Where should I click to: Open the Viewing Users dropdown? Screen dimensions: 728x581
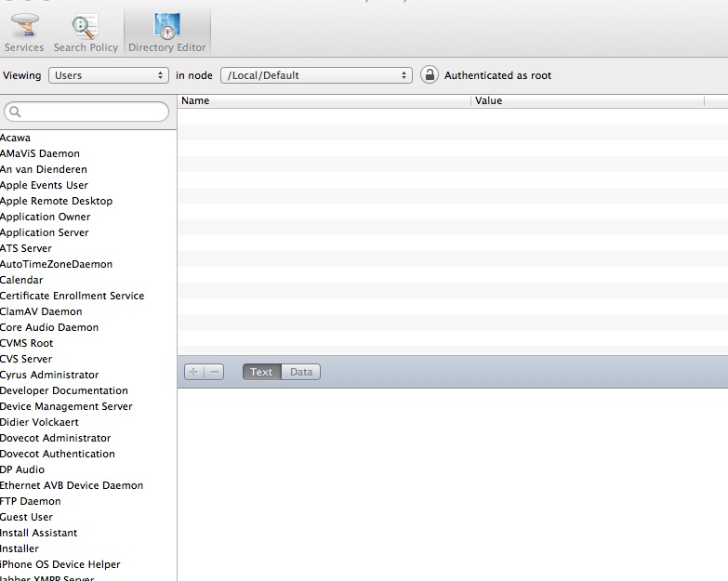(x=108, y=75)
